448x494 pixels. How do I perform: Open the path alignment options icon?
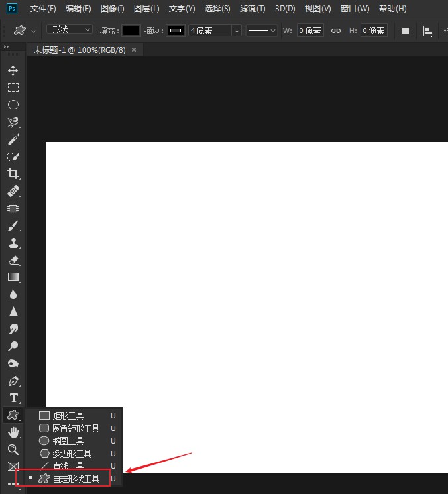[x=427, y=31]
